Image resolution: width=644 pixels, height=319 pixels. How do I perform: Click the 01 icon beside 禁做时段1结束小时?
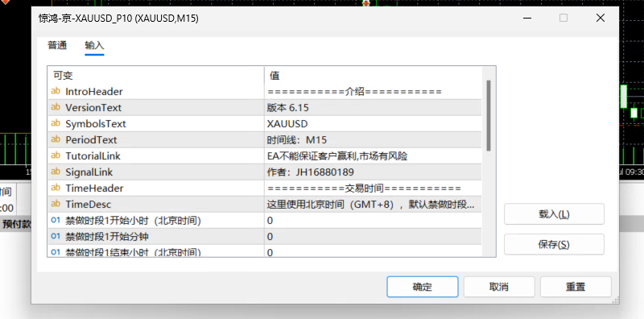(56, 251)
